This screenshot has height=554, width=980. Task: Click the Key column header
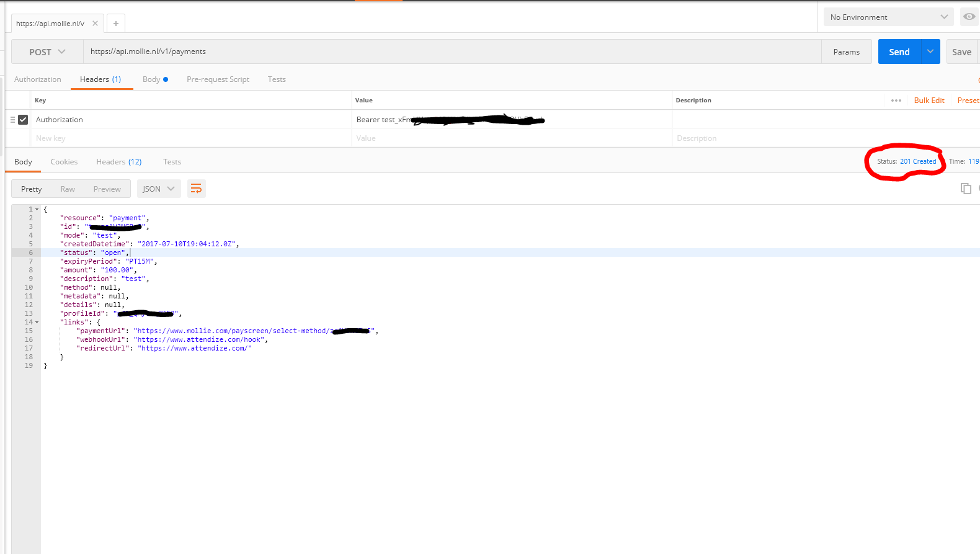point(40,101)
